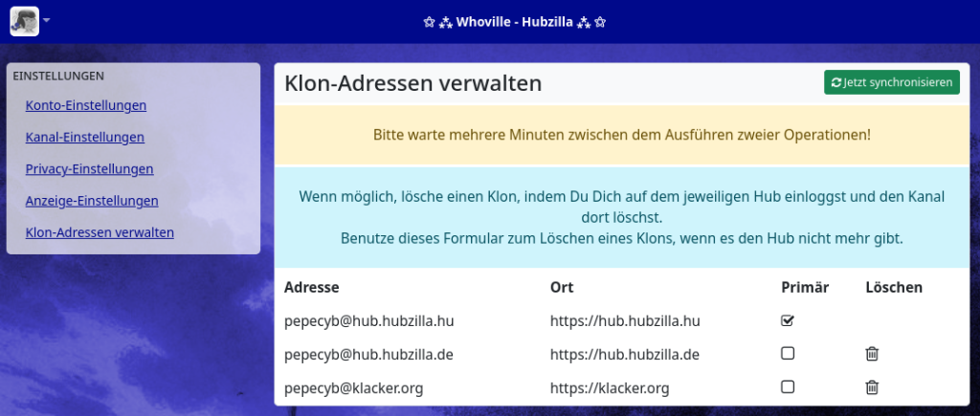This screenshot has width=980, height=416.
Task: Click the EINSTELLUNGEN sidebar header
Action: [58, 76]
